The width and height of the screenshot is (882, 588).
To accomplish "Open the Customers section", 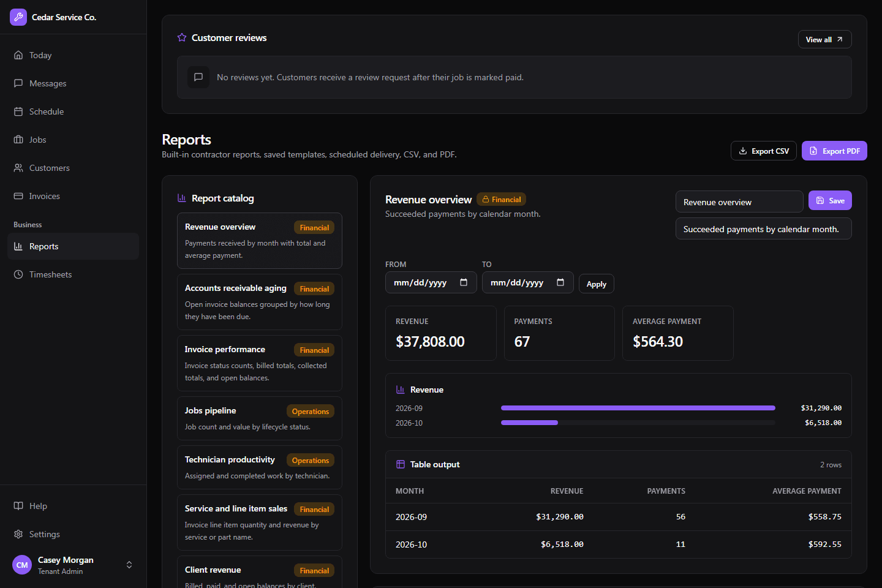I will 73,168.
